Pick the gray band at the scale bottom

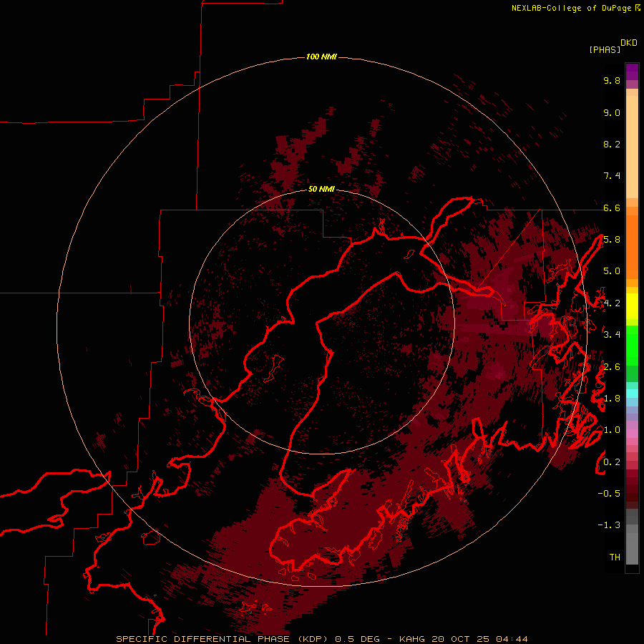click(x=632, y=548)
